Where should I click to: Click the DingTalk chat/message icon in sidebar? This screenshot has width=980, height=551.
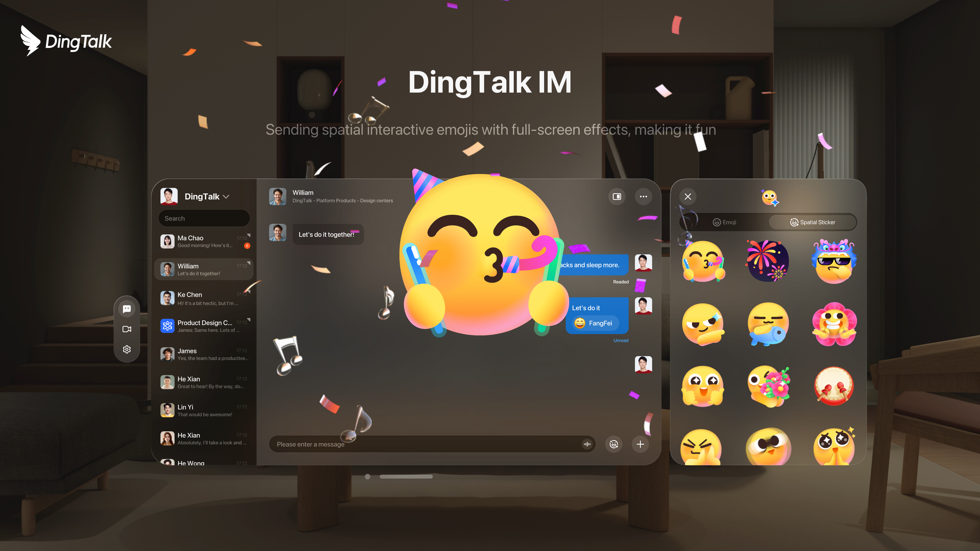(x=127, y=309)
